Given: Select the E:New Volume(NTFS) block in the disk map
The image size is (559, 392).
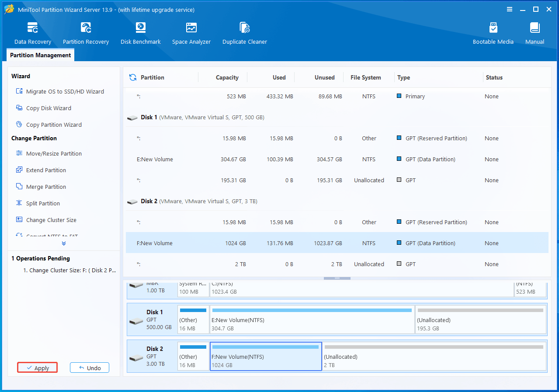Looking at the screenshot, I should pyautogui.click(x=312, y=320).
